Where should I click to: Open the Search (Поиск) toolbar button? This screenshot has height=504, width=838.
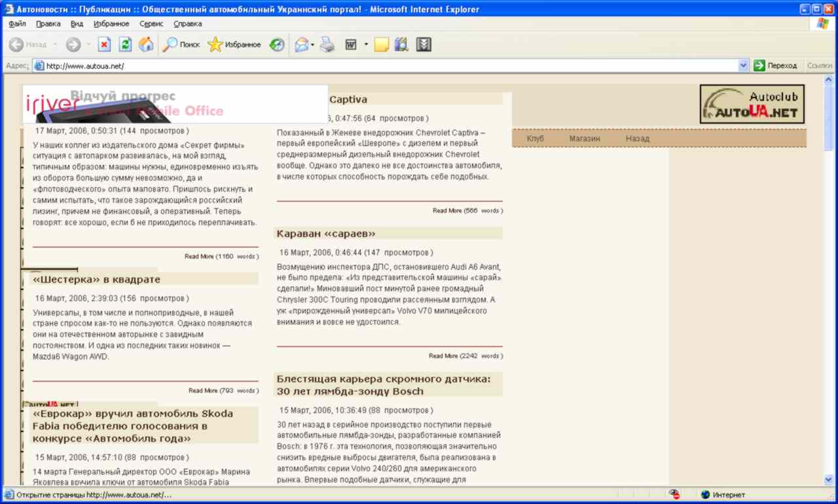(x=181, y=45)
